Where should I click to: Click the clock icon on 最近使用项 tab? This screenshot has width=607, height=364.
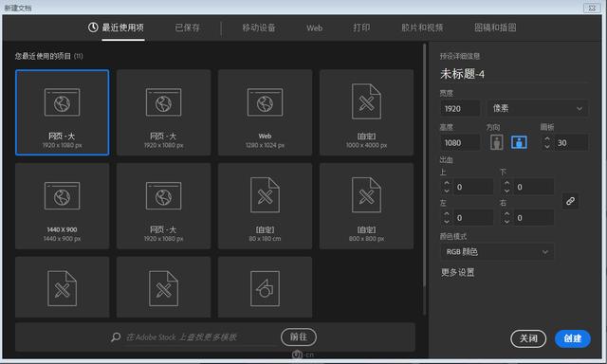point(93,27)
